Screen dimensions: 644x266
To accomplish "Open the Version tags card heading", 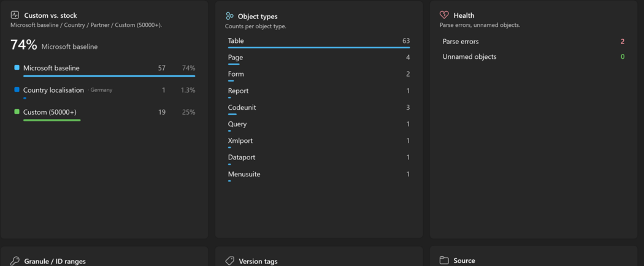I will pos(258,262).
